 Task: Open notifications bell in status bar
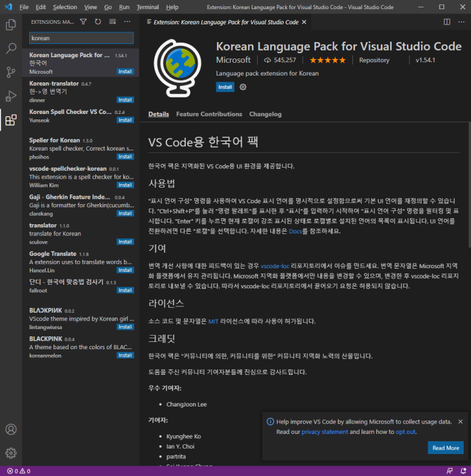tap(463, 471)
